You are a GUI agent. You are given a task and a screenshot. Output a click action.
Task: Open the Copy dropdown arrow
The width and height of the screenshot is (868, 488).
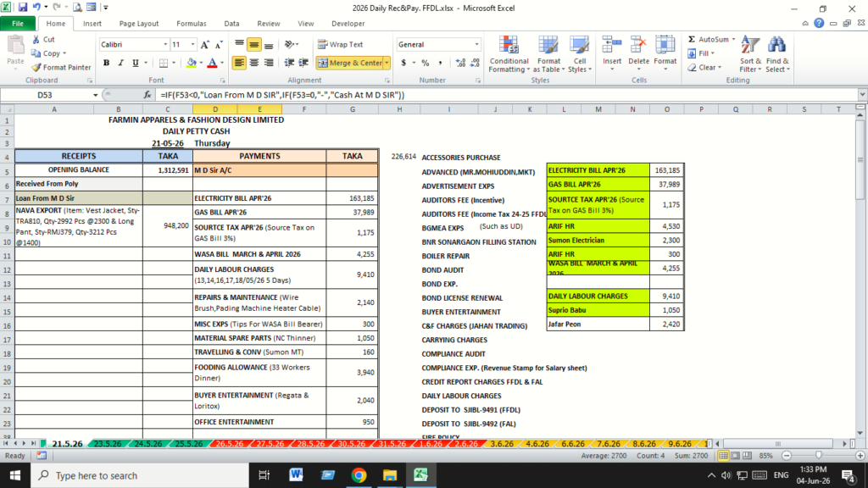[64, 53]
